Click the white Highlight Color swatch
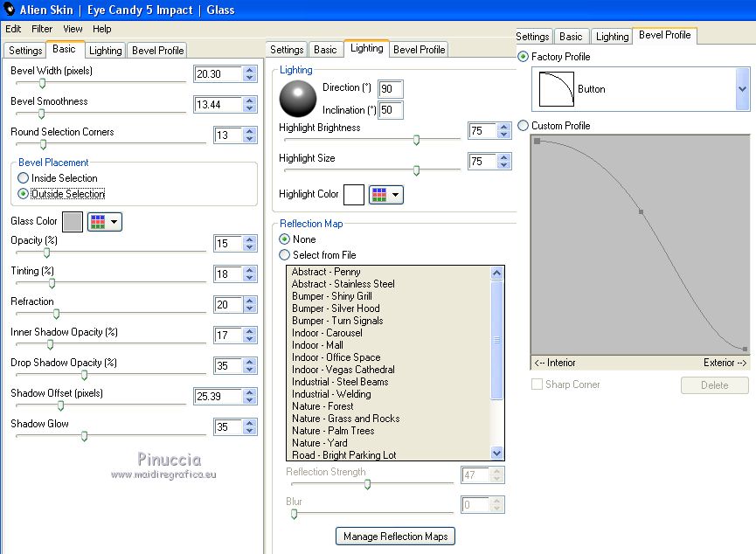 pos(354,195)
